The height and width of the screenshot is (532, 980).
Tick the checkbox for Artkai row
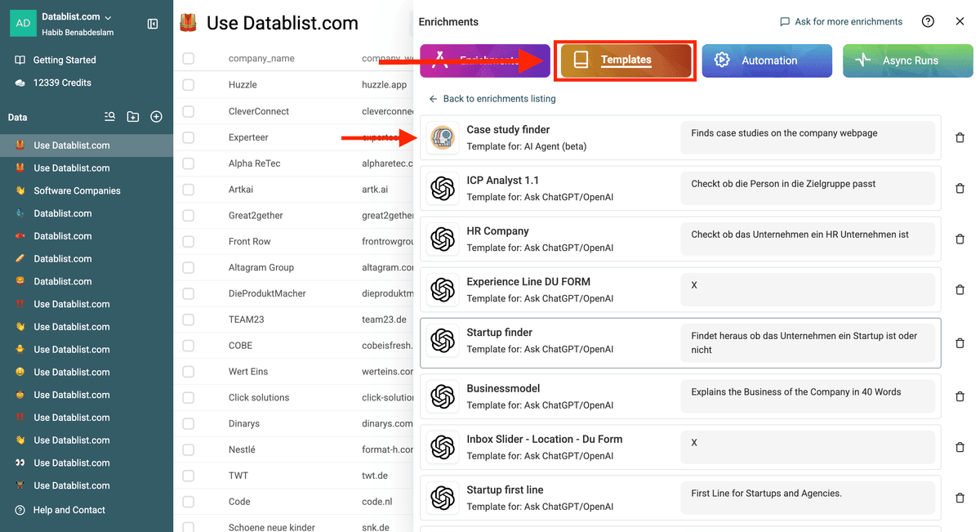pos(189,190)
